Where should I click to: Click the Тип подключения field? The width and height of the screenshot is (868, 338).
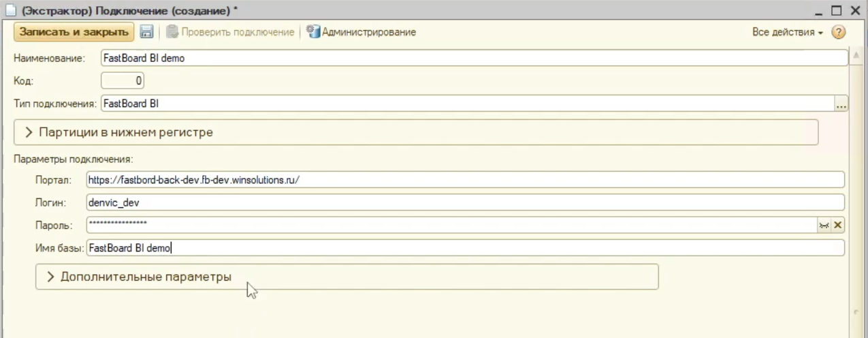[x=467, y=104]
